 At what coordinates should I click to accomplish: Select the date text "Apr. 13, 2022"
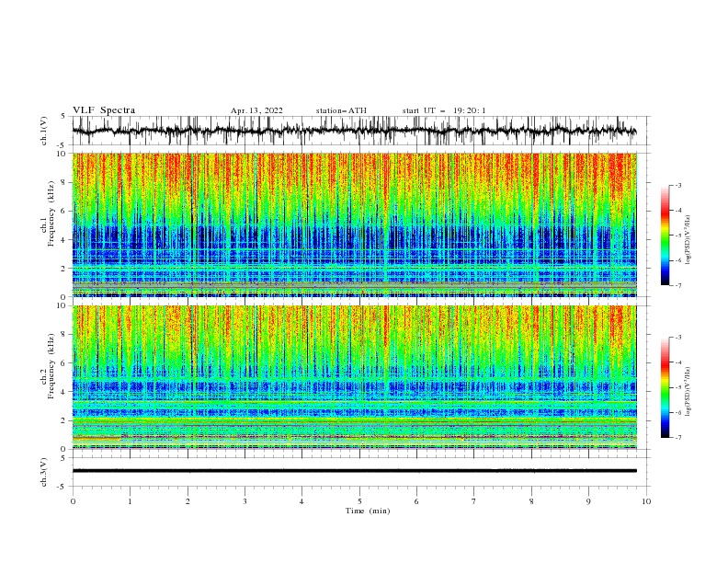pyautogui.click(x=256, y=110)
